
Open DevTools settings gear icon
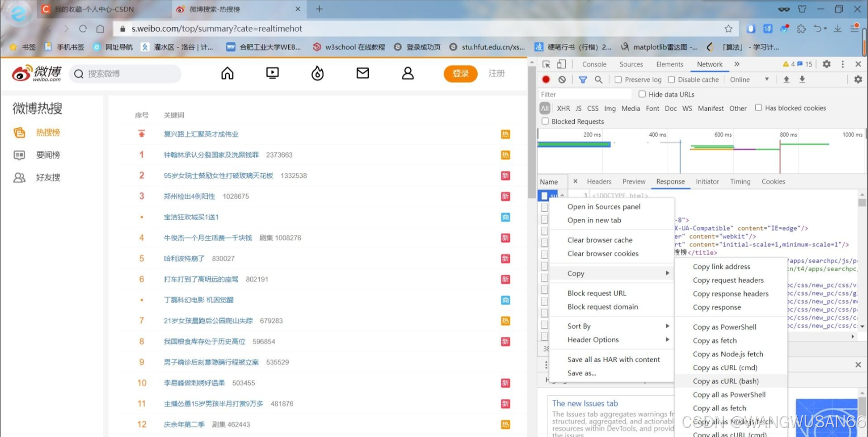(827, 64)
